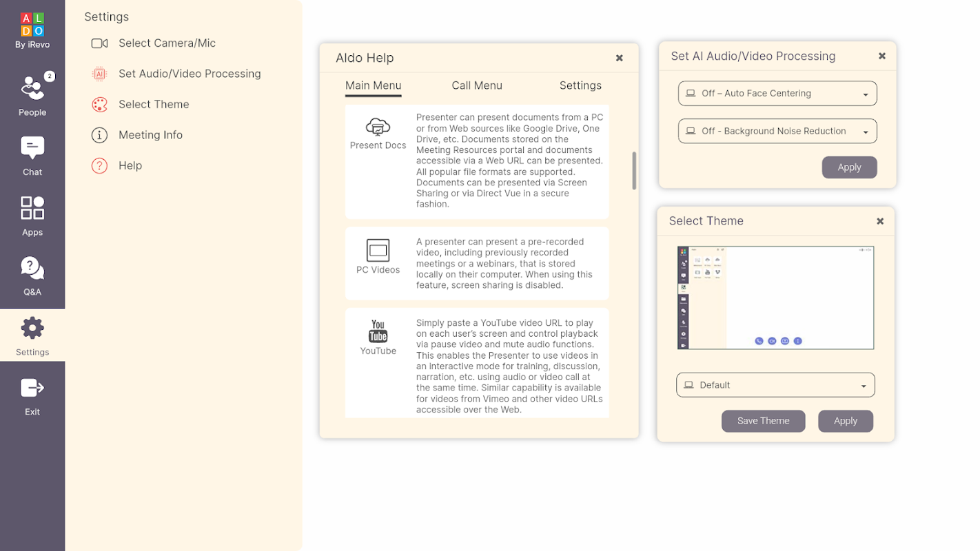Viewport: 980px width, 551px height.
Task: Close the Aldo Help panel
Action: [620, 59]
